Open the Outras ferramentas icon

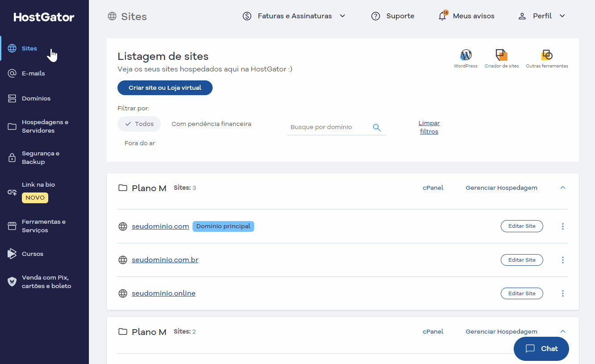[x=547, y=55]
